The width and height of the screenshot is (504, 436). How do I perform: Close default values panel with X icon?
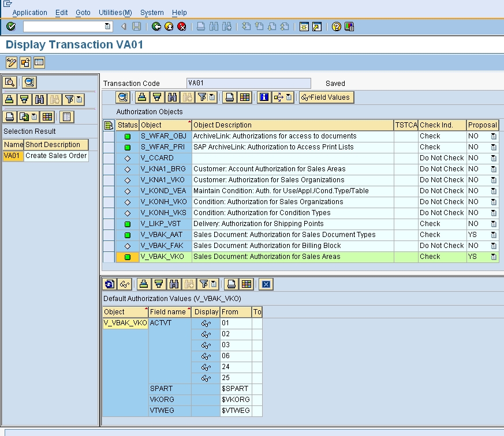[x=266, y=284]
